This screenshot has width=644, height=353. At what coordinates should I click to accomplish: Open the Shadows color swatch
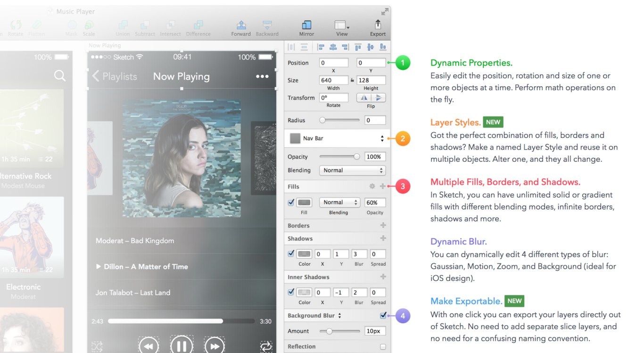click(304, 254)
